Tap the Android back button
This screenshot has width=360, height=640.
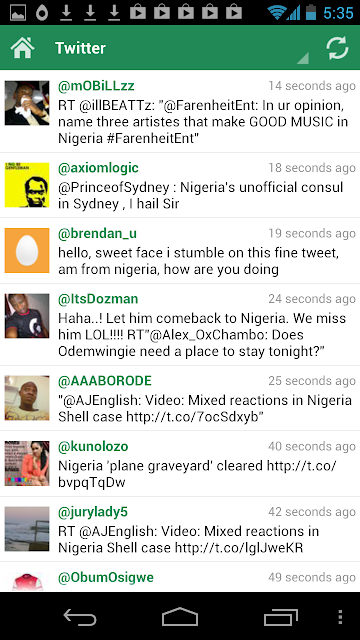[80, 616]
